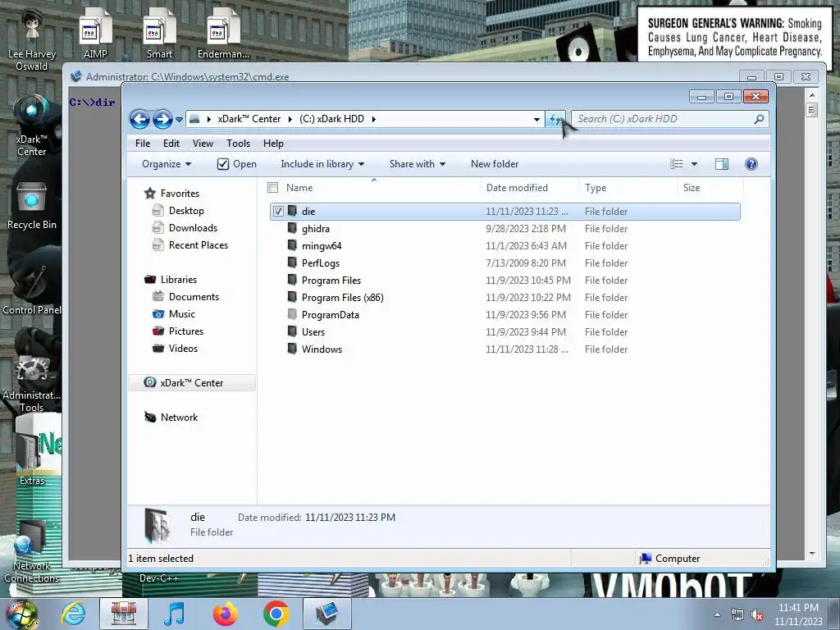Launch Firefox from taskbar

point(225,614)
